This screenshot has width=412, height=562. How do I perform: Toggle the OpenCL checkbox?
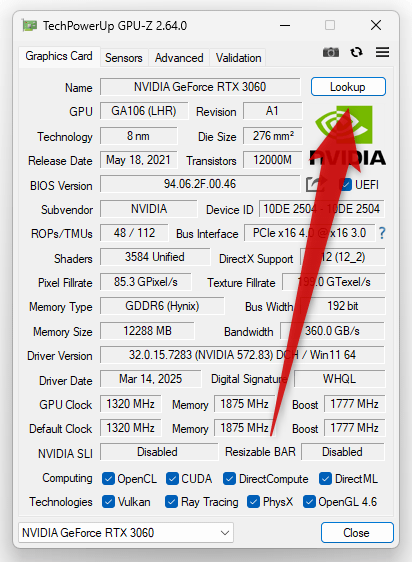108,479
